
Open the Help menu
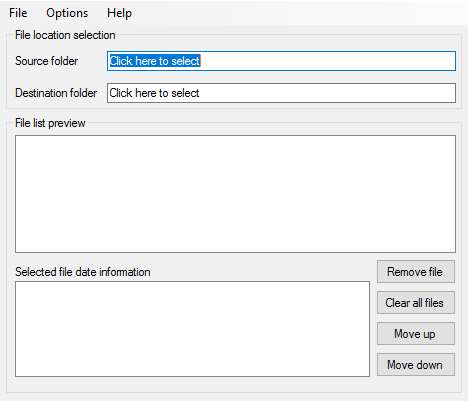(x=119, y=13)
